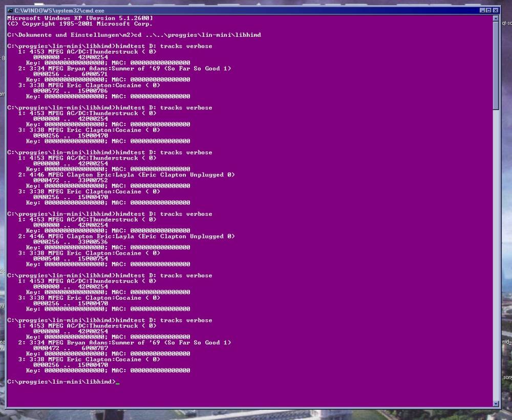Click the cursor at the final prompt

118,382
